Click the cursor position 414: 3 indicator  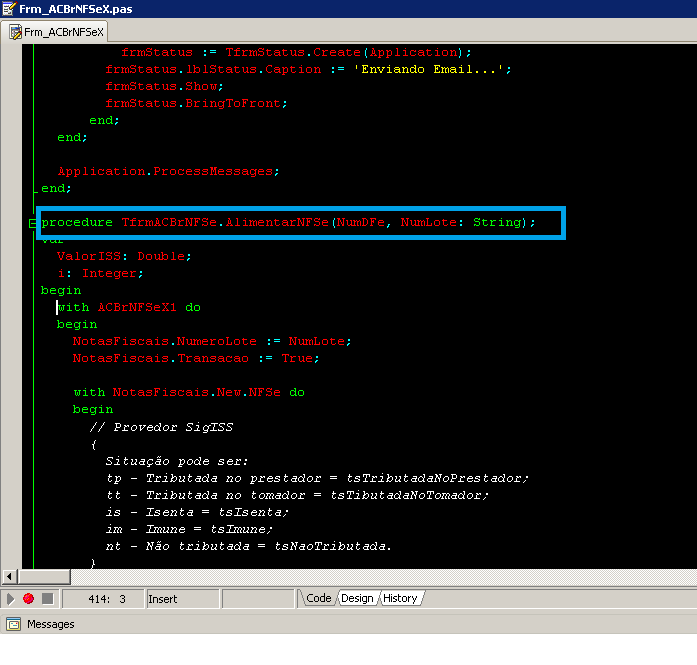point(103,599)
